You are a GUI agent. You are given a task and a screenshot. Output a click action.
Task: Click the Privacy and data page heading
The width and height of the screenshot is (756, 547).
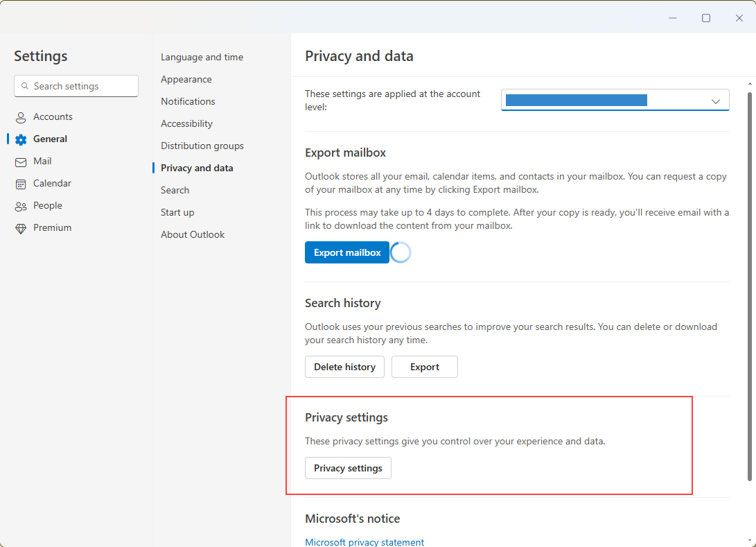pyautogui.click(x=359, y=56)
